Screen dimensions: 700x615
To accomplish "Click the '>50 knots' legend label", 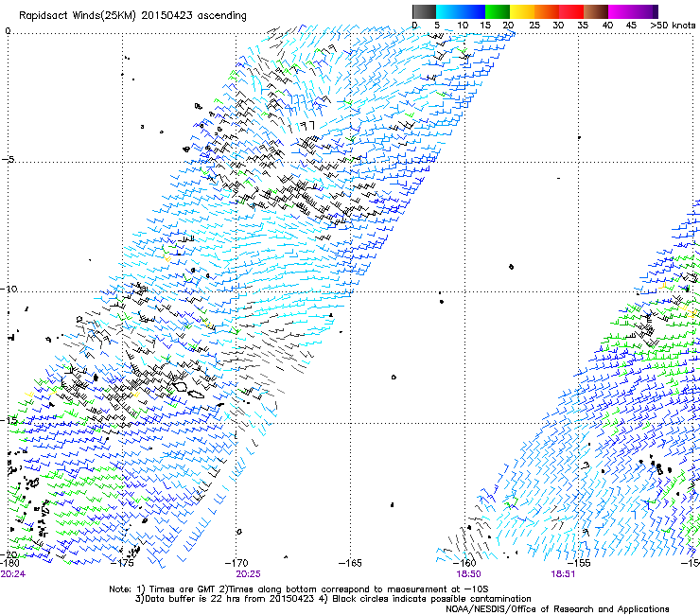I will coord(673,26).
